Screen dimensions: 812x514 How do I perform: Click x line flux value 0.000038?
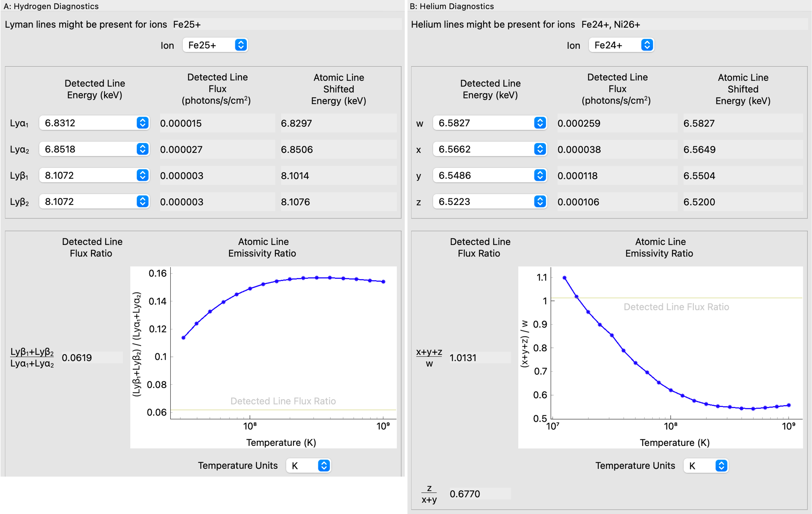click(x=617, y=149)
